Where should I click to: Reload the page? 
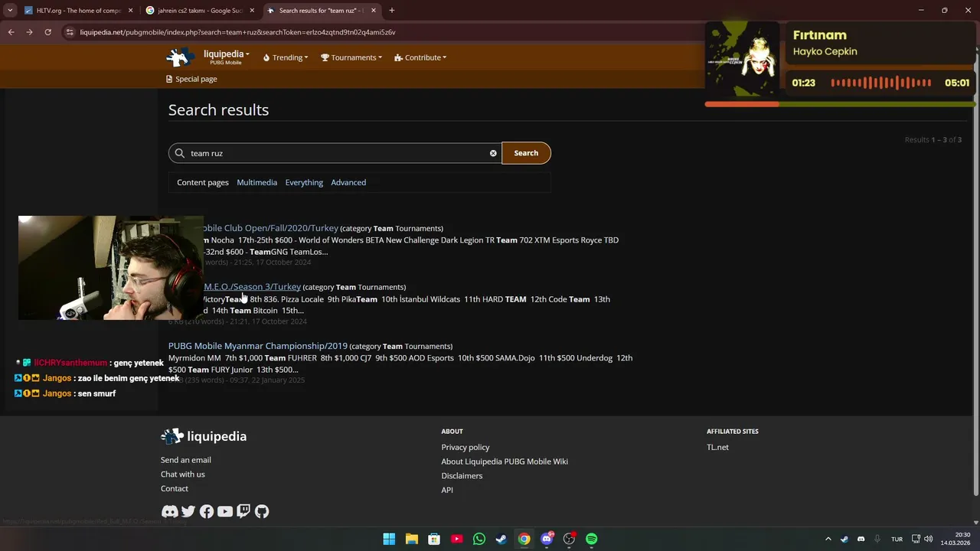47,32
